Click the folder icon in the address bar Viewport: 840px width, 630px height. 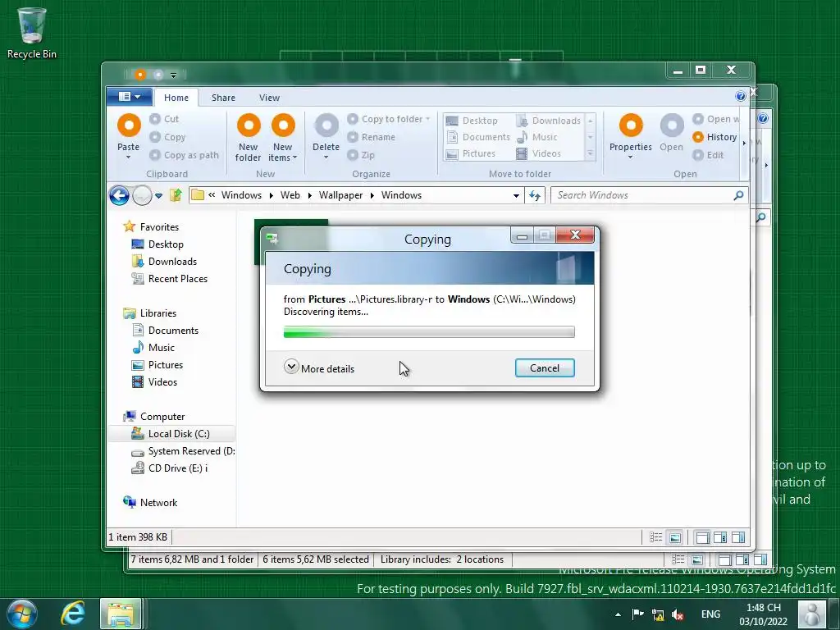(x=198, y=195)
